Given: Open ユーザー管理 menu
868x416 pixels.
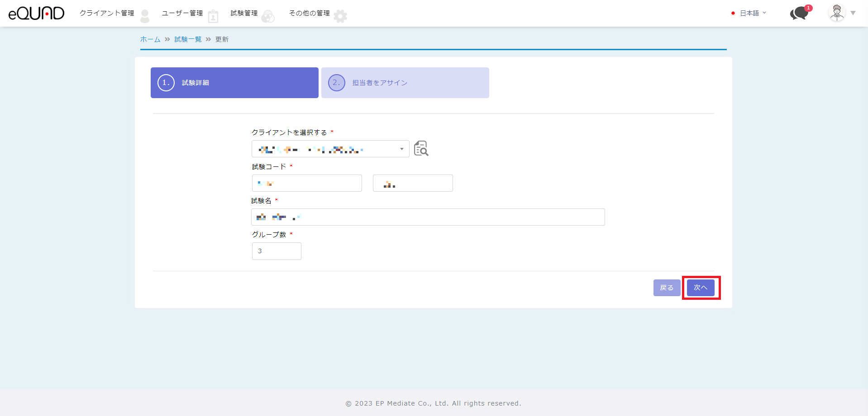Looking at the screenshot, I should click(182, 13).
